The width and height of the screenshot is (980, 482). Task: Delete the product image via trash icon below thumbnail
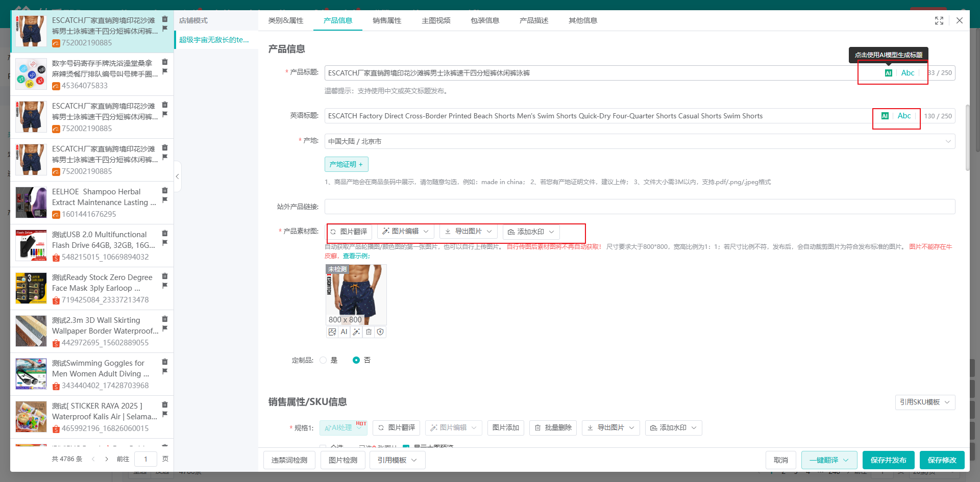point(369,332)
